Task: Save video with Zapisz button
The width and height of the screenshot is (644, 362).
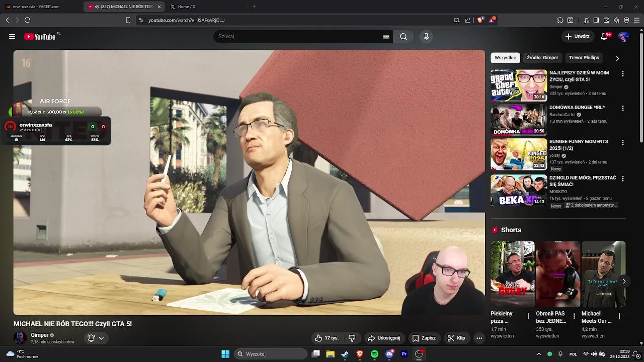Action: 424,338
